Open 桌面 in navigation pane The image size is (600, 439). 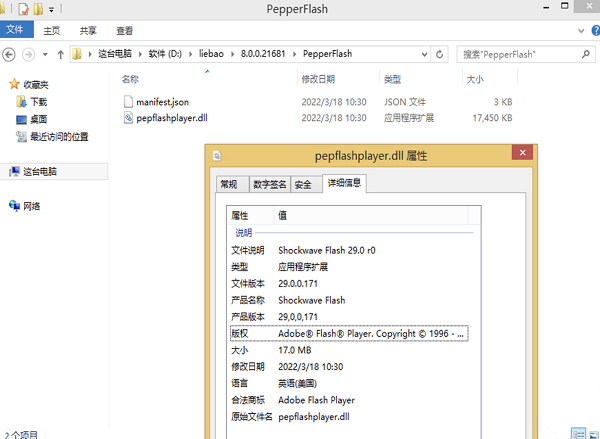pyautogui.click(x=39, y=119)
